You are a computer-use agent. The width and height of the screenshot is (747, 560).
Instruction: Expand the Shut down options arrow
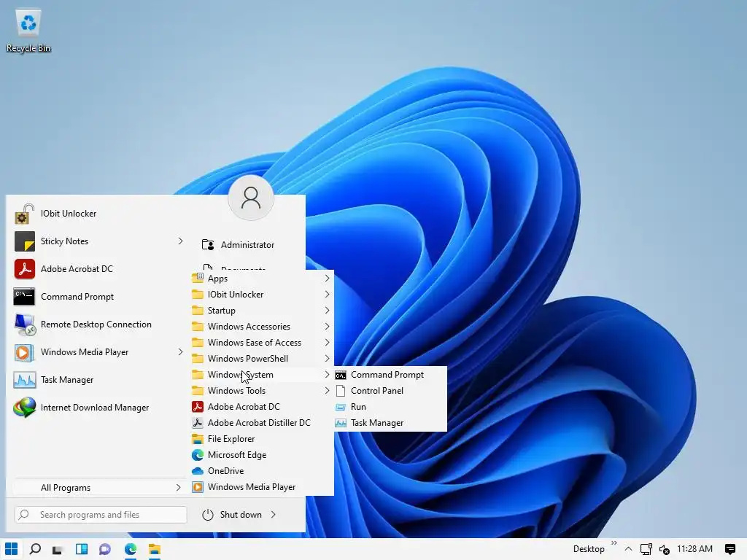274,514
